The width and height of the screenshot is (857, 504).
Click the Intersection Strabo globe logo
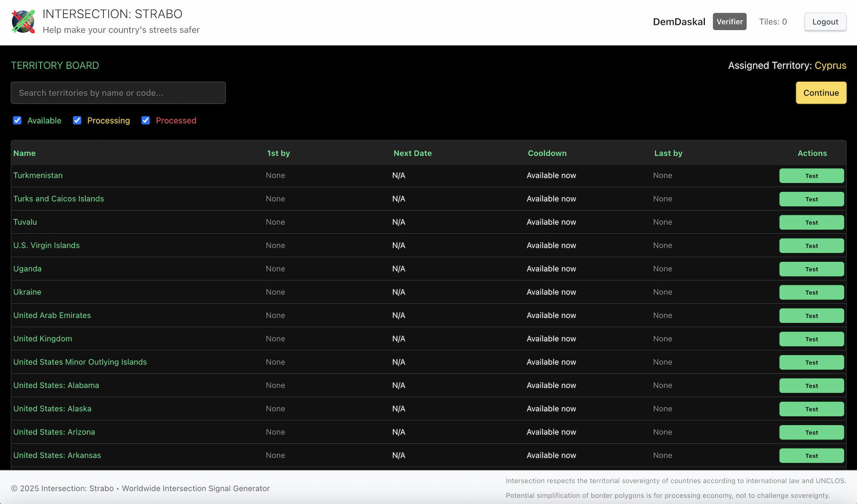click(23, 22)
